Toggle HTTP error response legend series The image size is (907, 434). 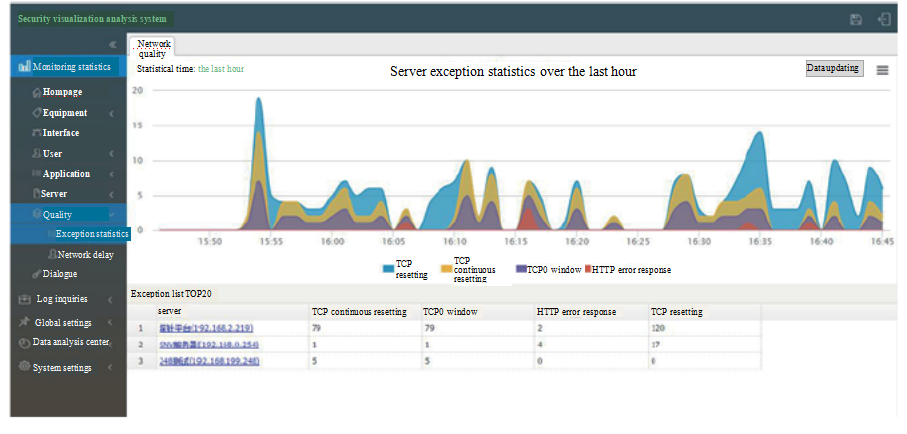(628, 270)
